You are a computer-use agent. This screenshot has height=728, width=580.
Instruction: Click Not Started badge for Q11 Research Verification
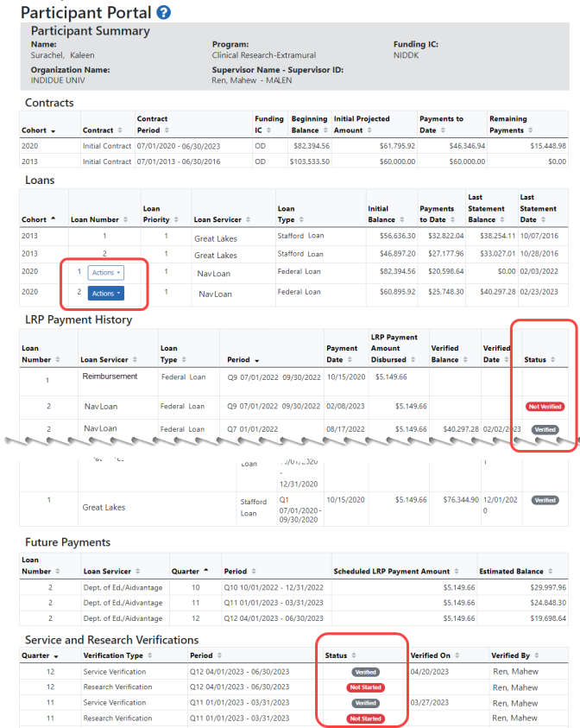[366, 719]
